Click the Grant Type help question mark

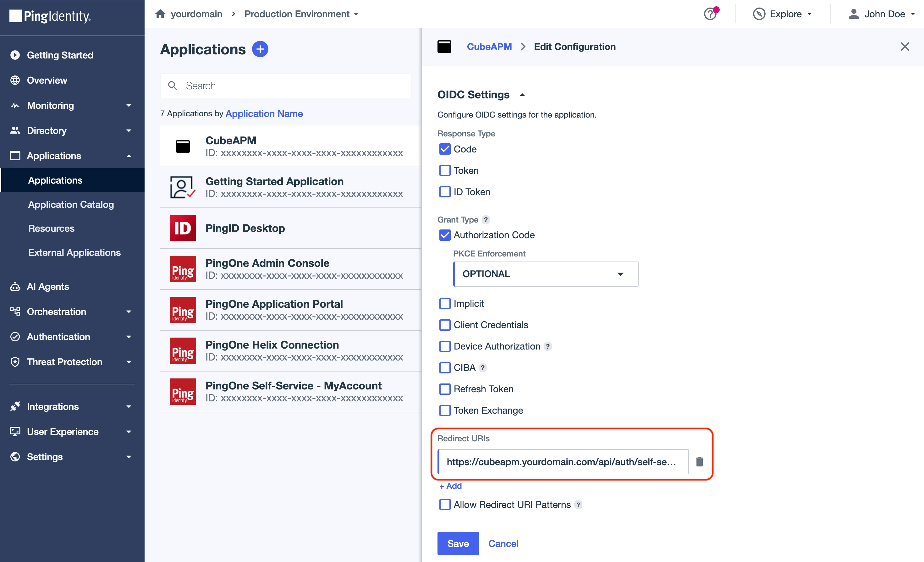486,219
